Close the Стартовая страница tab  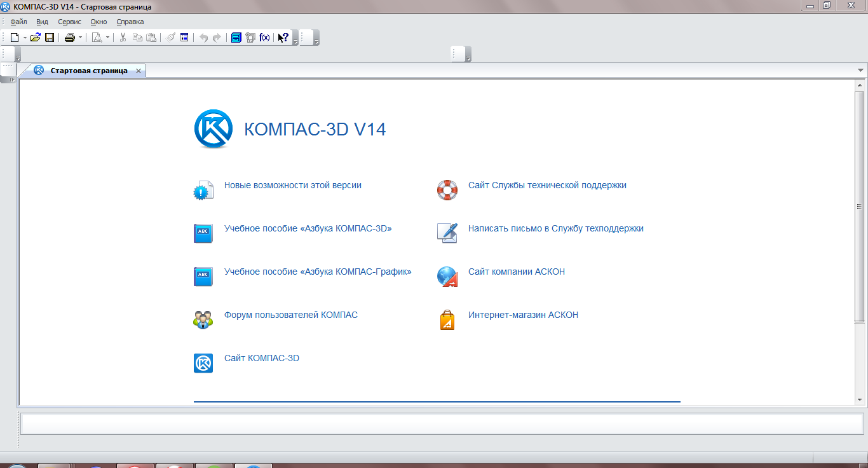click(139, 71)
